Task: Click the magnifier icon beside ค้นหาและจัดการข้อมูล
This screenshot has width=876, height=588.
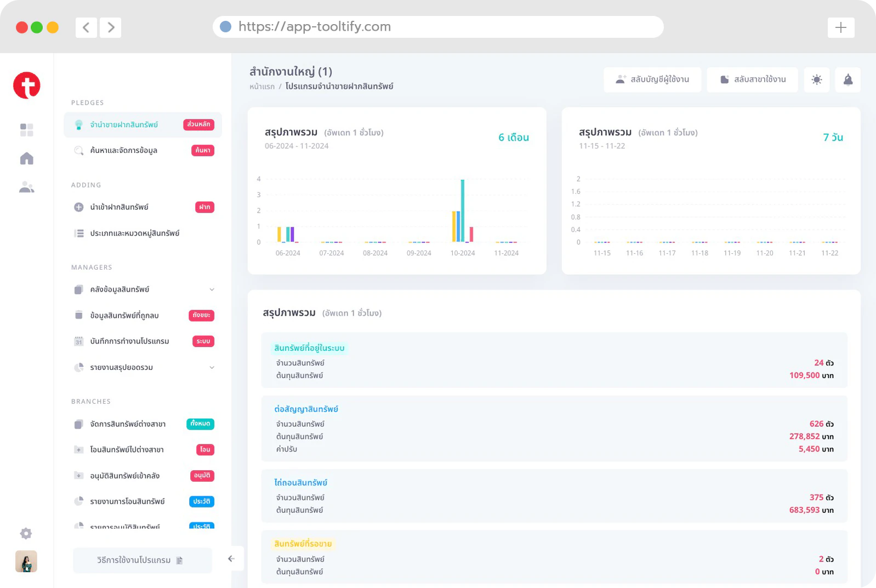Action: click(79, 150)
